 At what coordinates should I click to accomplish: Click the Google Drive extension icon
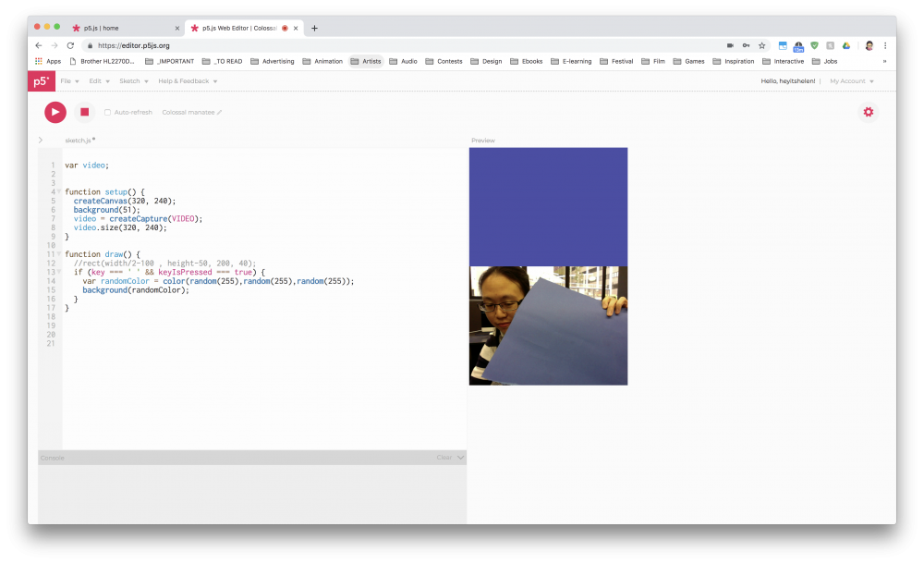pos(845,45)
